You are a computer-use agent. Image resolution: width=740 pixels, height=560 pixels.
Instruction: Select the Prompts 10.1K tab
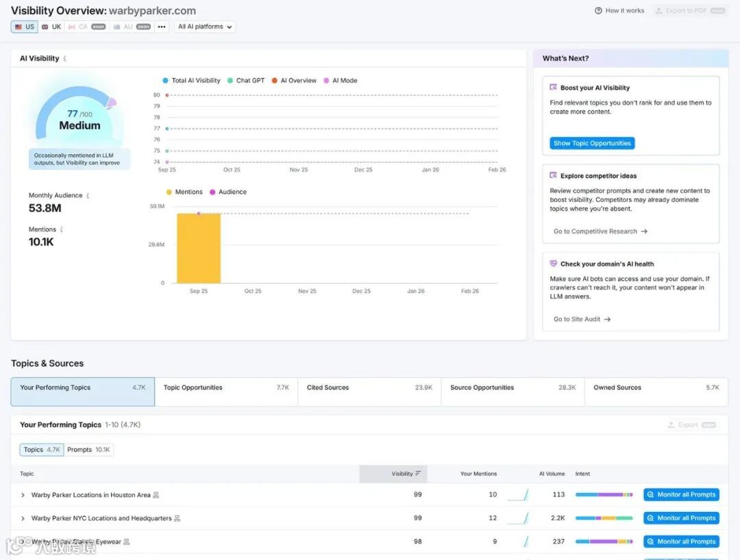tap(88, 450)
